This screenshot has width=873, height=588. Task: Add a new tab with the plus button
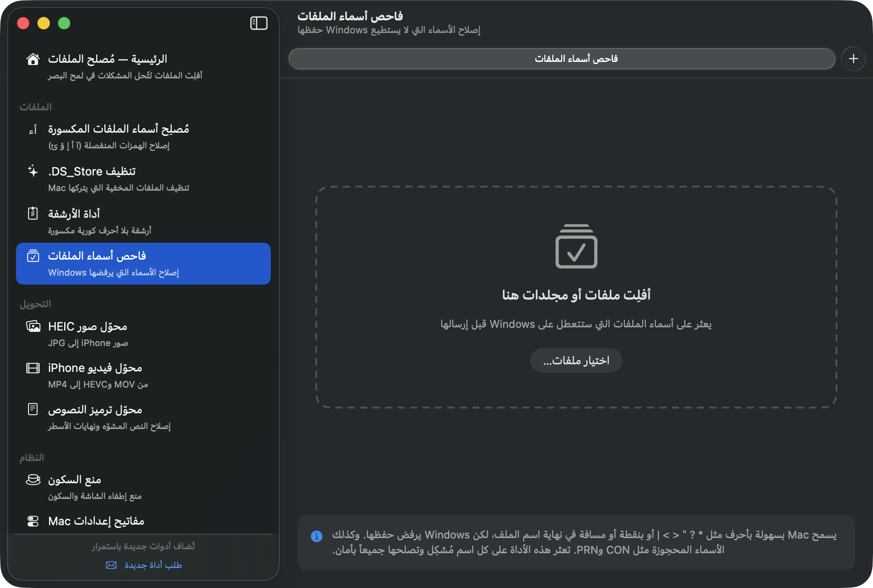pyautogui.click(x=853, y=59)
